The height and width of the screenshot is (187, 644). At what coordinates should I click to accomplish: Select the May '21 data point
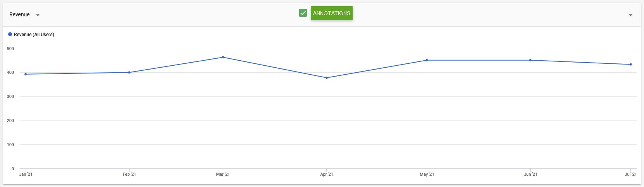click(x=427, y=60)
